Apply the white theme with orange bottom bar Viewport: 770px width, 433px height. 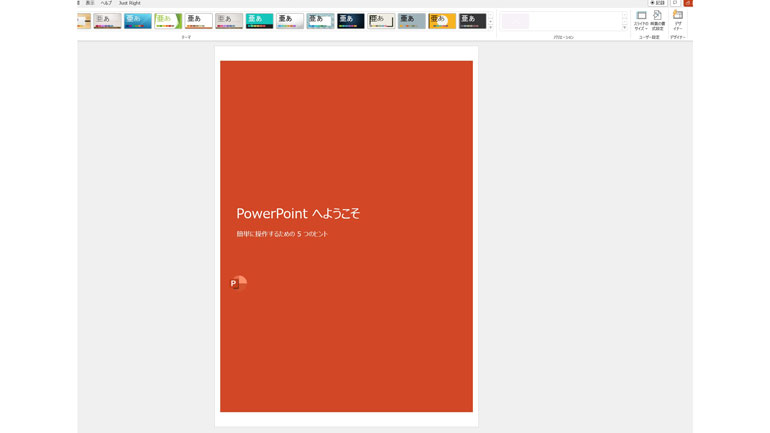tap(198, 21)
